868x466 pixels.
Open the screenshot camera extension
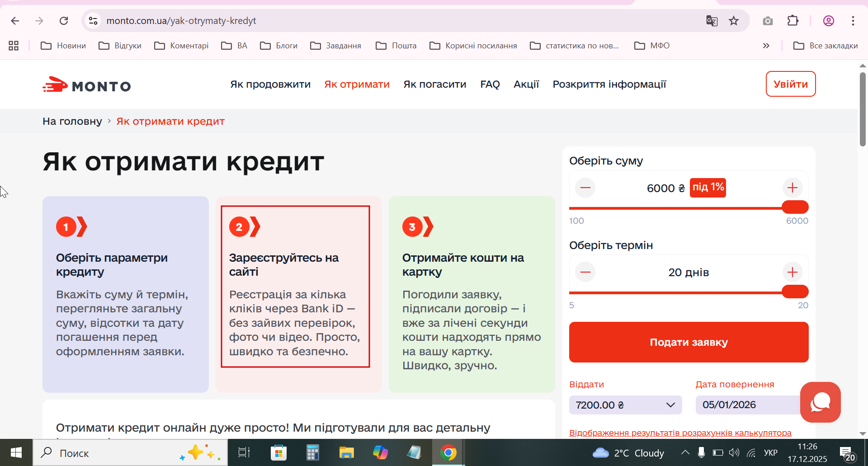768,21
